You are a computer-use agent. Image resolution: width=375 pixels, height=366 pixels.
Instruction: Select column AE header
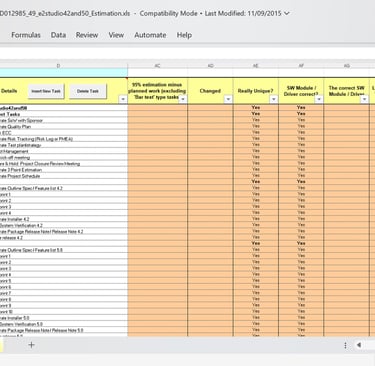tap(256, 66)
